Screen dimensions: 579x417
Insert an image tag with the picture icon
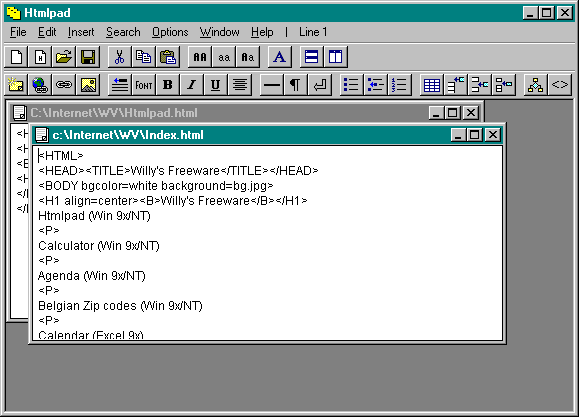[x=88, y=85]
